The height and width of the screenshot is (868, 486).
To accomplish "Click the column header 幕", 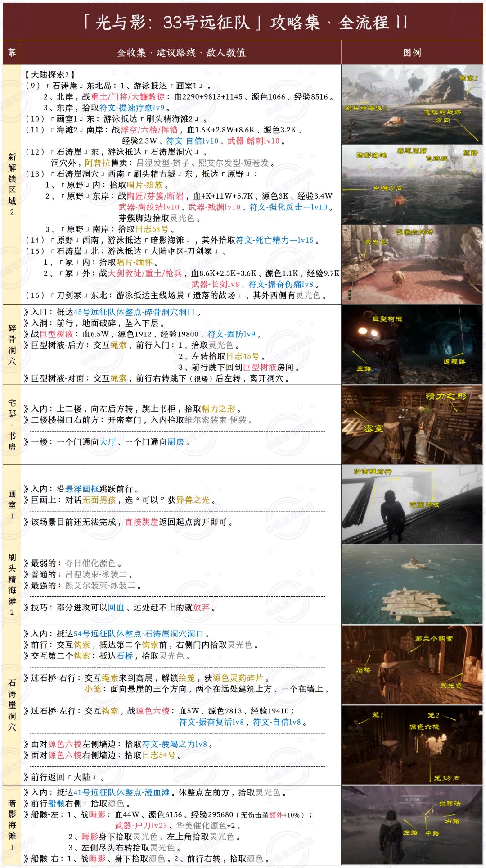I will (x=12, y=53).
